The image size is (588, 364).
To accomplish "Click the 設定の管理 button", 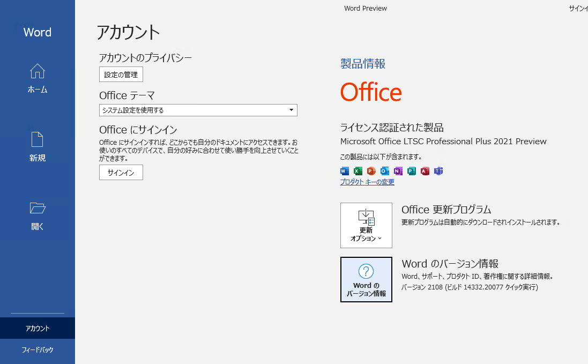I will (x=121, y=75).
